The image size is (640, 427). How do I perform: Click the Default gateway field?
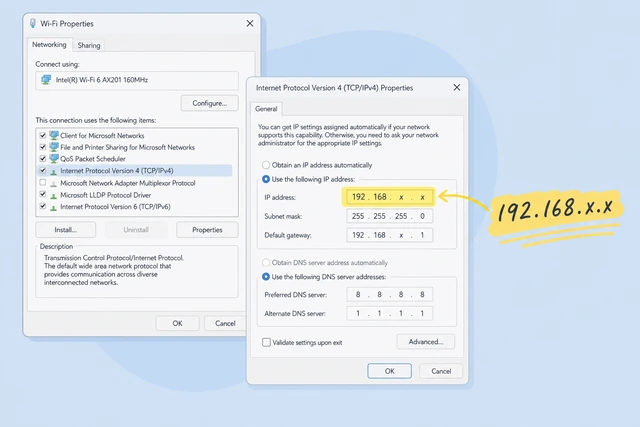389,235
